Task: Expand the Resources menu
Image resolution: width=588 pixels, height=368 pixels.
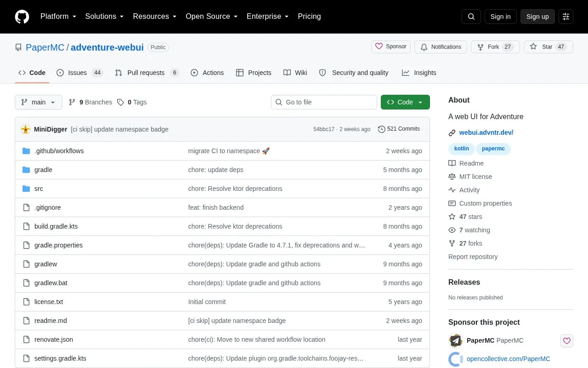Action: tap(155, 17)
